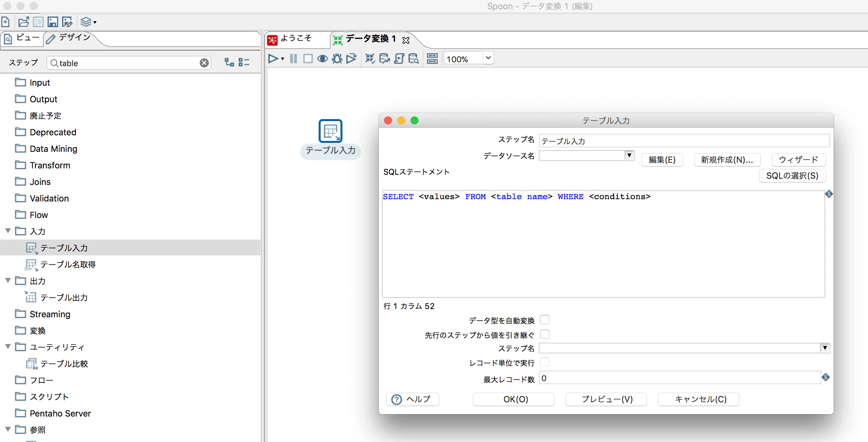868x442 pixels.
Task: Click the save icon in main toolbar
Action: click(53, 22)
